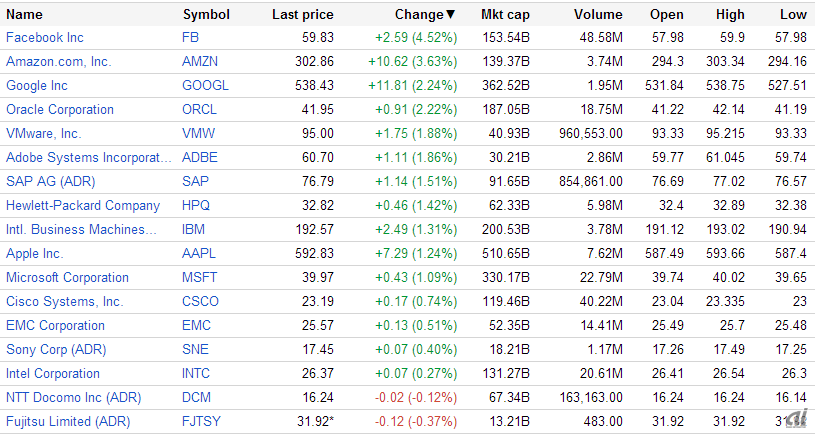Open Fujitsu Limited (ADR) link

coord(68,422)
